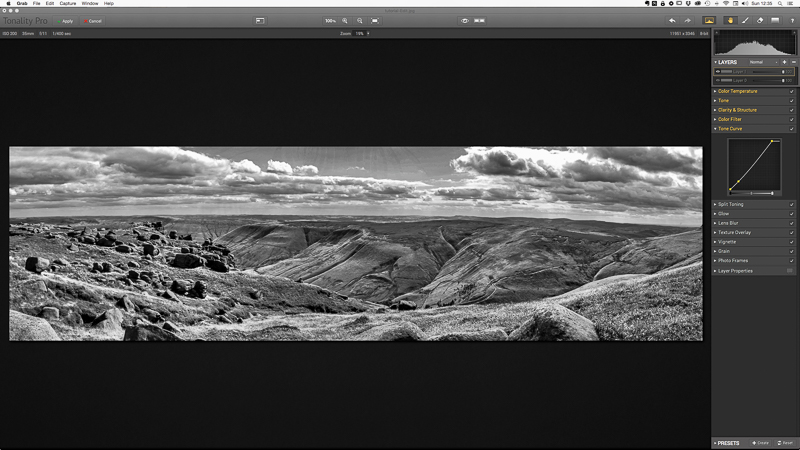Image resolution: width=800 pixels, height=450 pixels.
Task: Select the brush tool in toolbar
Action: pyautogui.click(x=745, y=20)
